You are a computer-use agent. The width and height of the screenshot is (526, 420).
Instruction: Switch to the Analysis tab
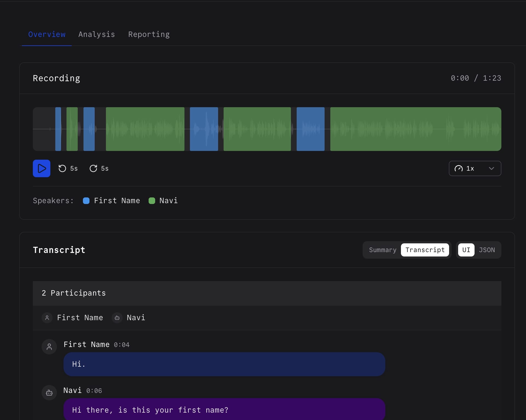tap(97, 34)
